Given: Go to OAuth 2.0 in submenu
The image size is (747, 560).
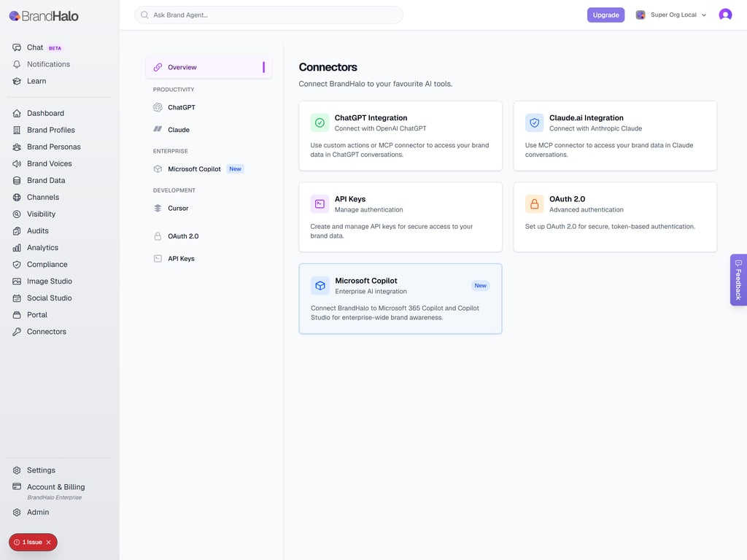Looking at the screenshot, I should (x=209, y=236).
